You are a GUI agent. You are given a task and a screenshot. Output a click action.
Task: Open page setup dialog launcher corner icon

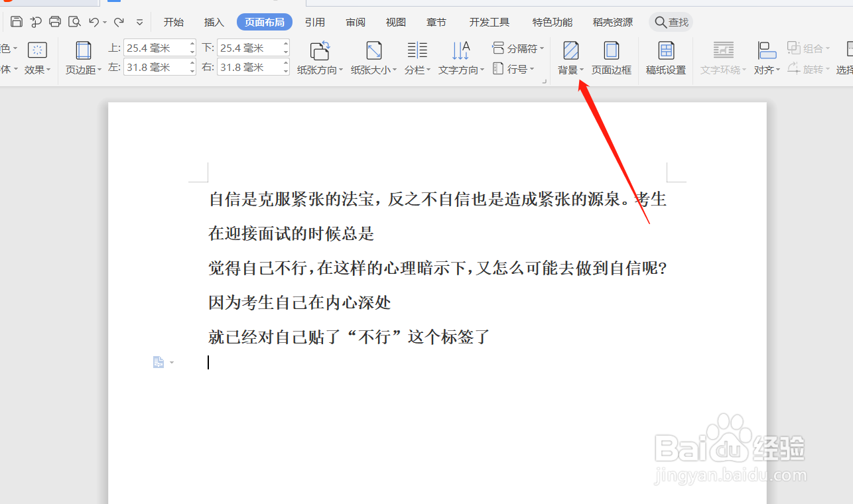pyautogui.click(x=545, y=81)
